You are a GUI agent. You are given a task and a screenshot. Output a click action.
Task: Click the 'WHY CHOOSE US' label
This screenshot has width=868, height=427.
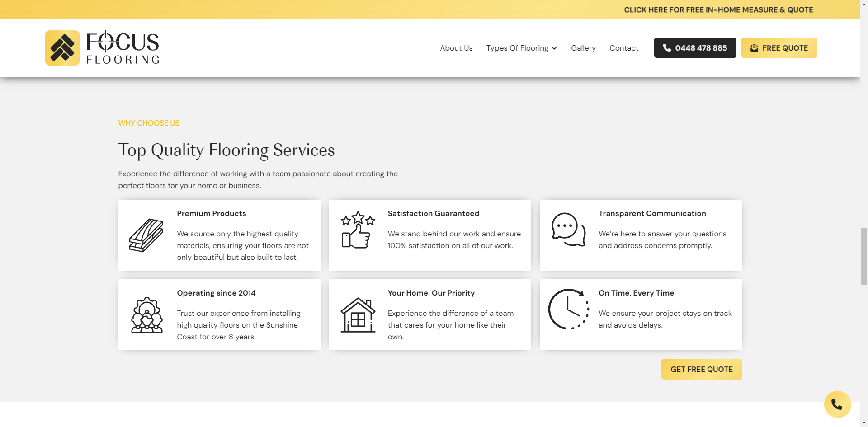point(149,123)
